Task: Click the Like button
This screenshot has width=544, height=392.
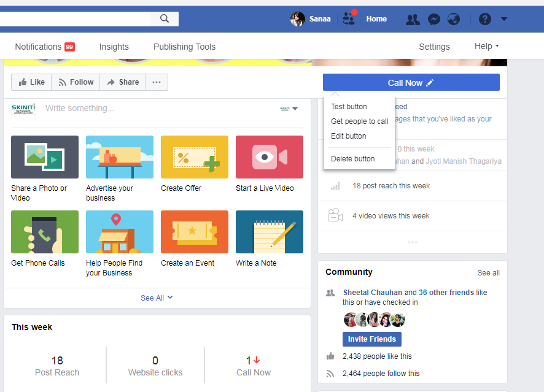Action: (x=31, y=82)
